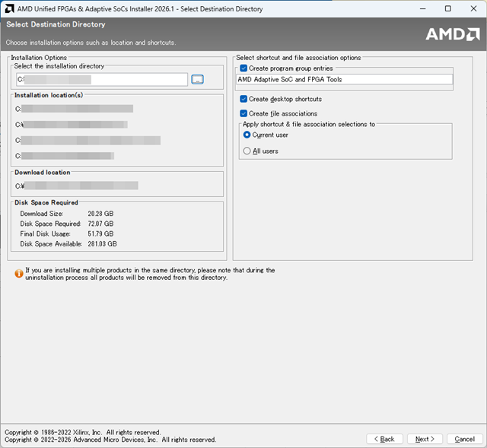Click the AMD logo in the header
Viewport: 487px width, 448px height.
click(x=453, y=34)
